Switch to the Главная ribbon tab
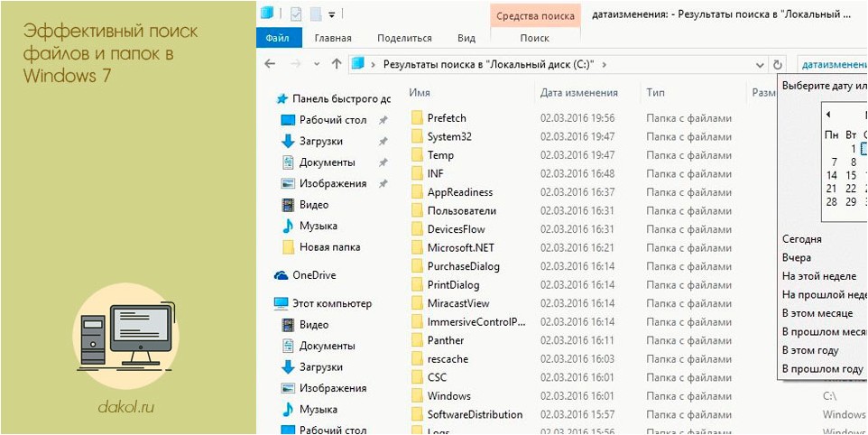 (x=333, y=38)
